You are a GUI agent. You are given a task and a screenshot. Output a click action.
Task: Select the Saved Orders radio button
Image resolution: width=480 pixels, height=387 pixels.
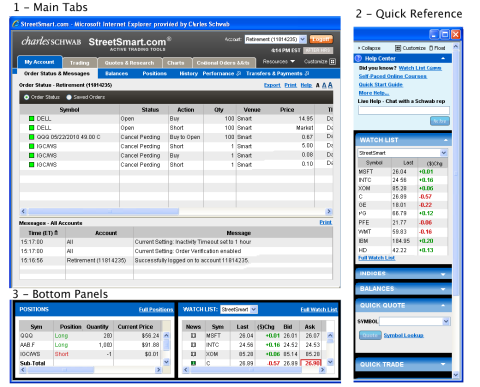coord(69,97)
